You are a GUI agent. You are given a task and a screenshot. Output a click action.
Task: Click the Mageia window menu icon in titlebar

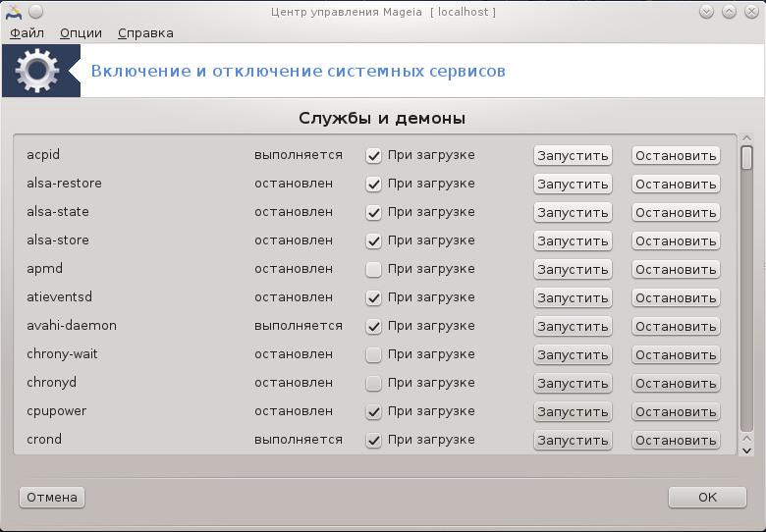point(14,12)
